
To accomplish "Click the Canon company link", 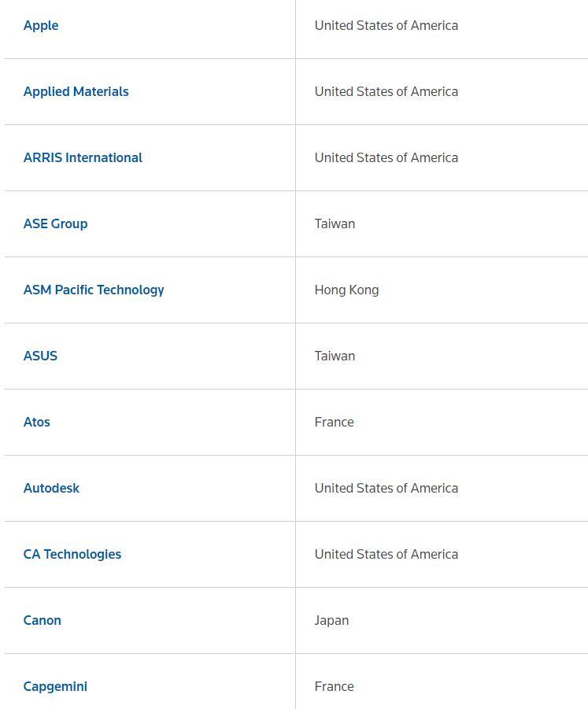I will [42, 620].
